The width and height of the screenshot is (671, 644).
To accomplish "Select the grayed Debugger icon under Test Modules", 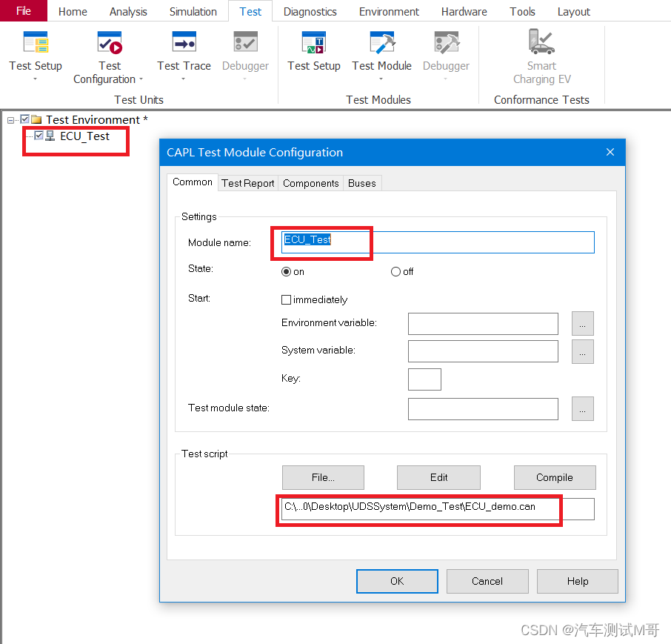I will pos(445,42).
